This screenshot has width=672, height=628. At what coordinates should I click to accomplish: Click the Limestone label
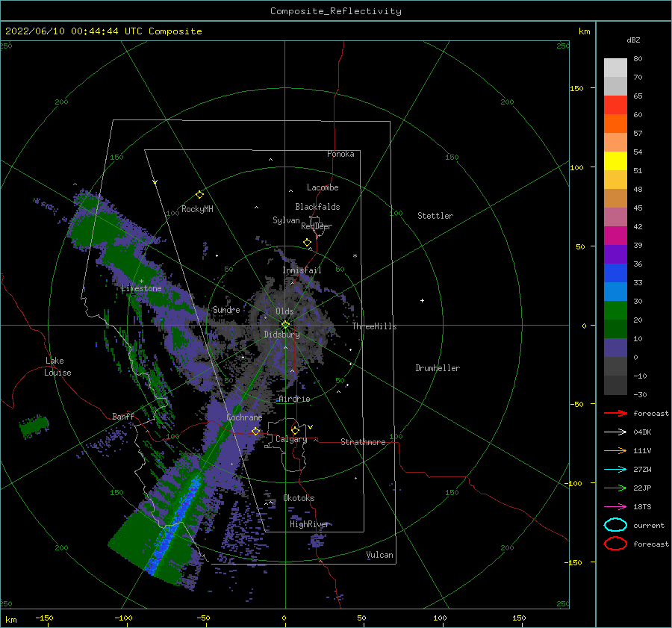pyautogui.click(x=141, y=288)
